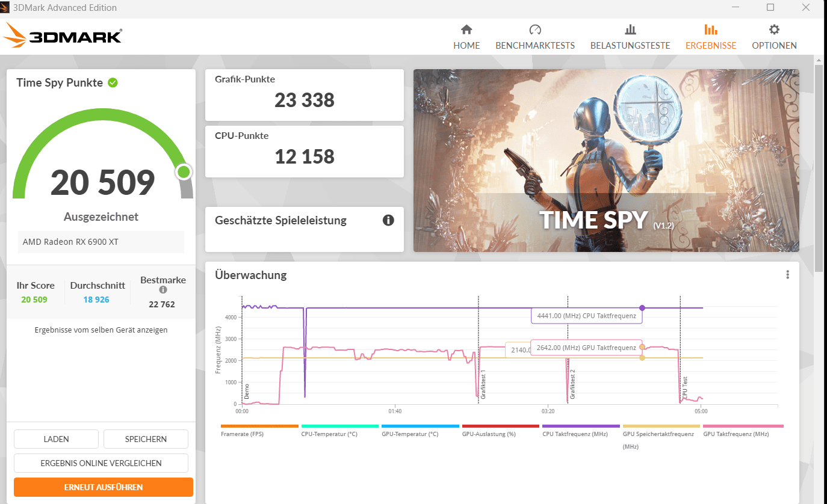Click the Bestmarke value 22 762

coord(162,304)
